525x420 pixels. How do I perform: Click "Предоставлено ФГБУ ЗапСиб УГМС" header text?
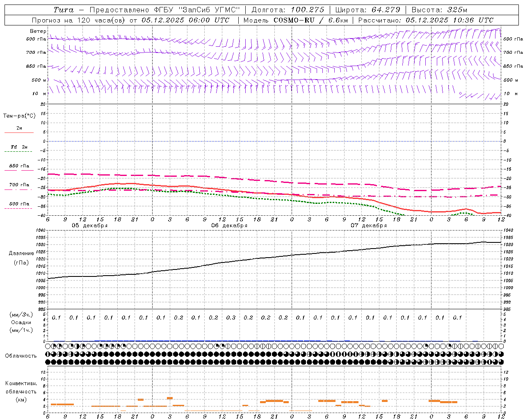164,10
